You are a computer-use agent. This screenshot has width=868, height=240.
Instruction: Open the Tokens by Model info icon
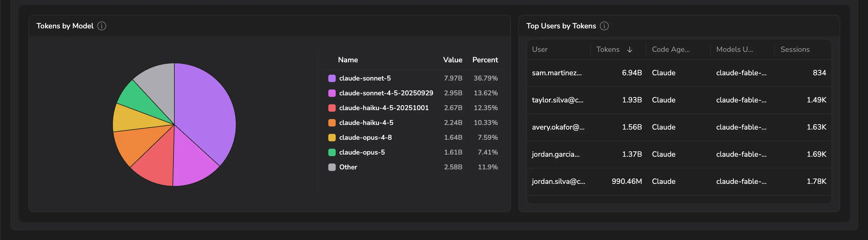[101, 26]
